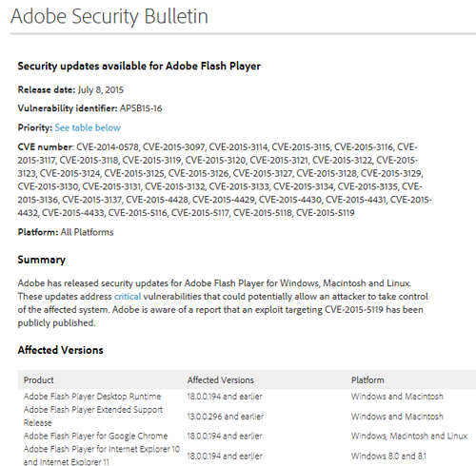
Task: Select the Extended Support Release product cell
Action: tap(92, 416)
